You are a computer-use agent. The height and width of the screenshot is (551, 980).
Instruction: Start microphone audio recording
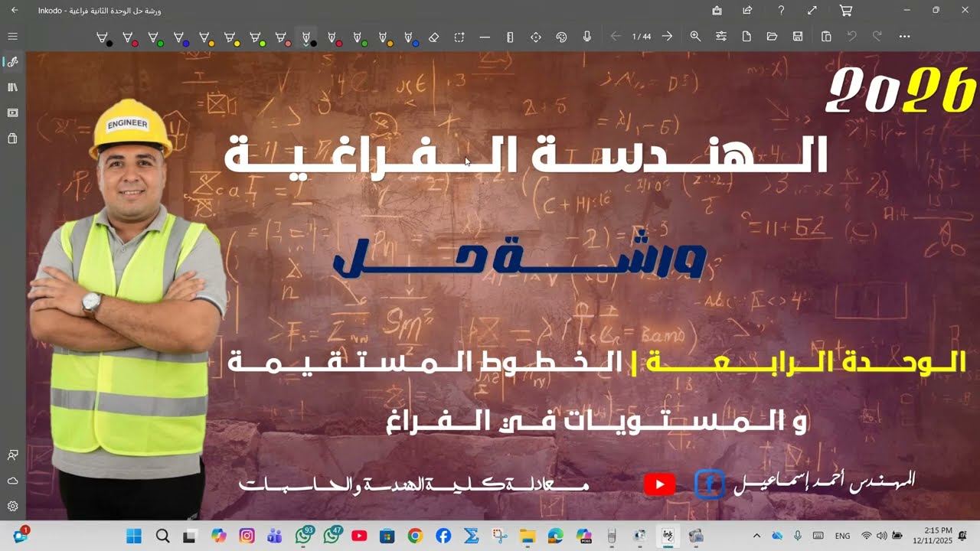(x=587, y=37)
